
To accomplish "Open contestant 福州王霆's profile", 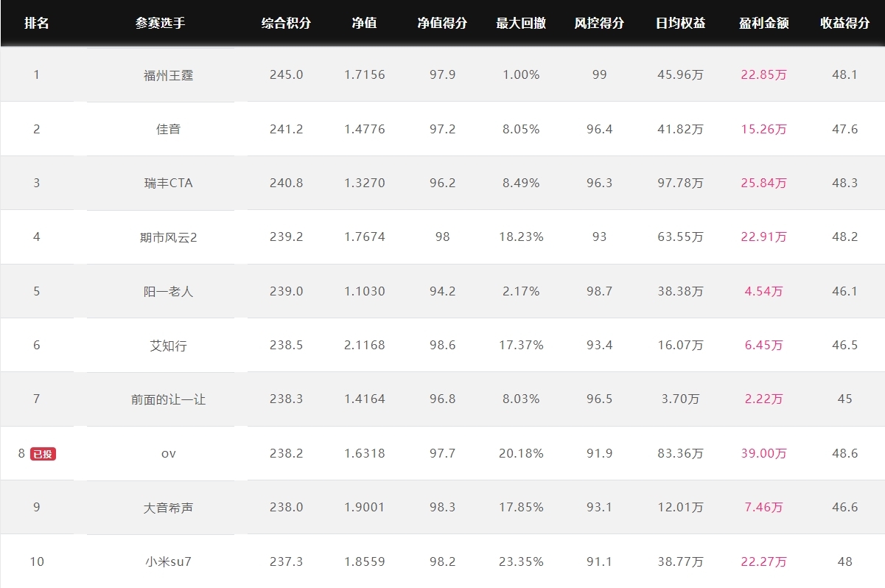I will pos(169,75).
